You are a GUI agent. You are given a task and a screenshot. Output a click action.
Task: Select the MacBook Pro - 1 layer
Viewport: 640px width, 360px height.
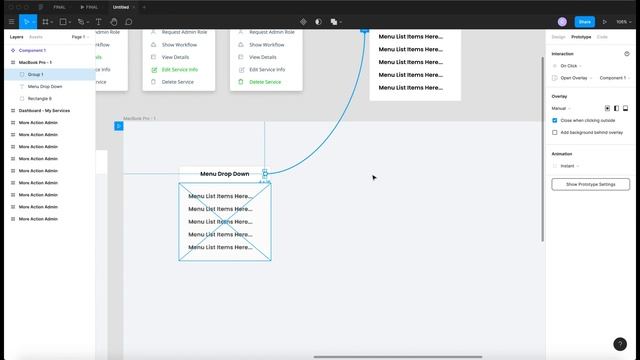(x=35, y=62)
